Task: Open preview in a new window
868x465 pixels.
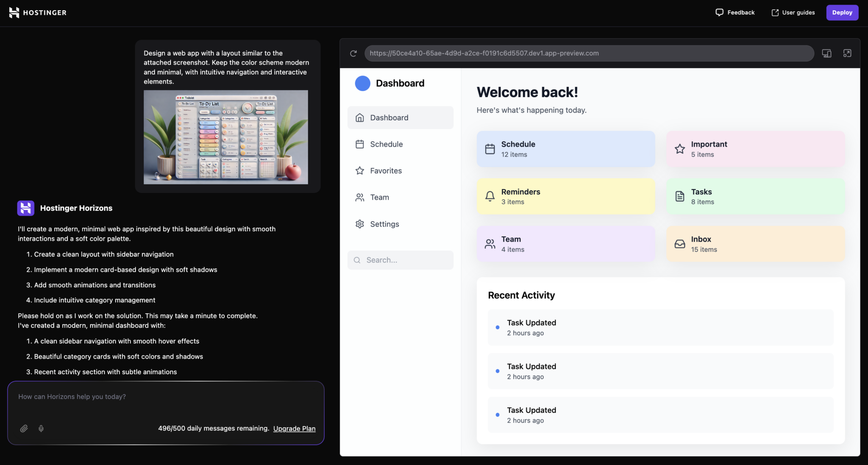Action: 848,53
